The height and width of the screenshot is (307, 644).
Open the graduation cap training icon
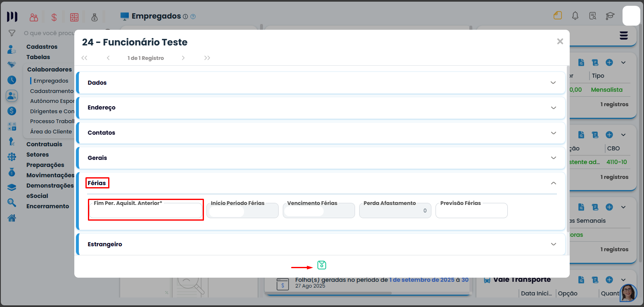point(610,16)
